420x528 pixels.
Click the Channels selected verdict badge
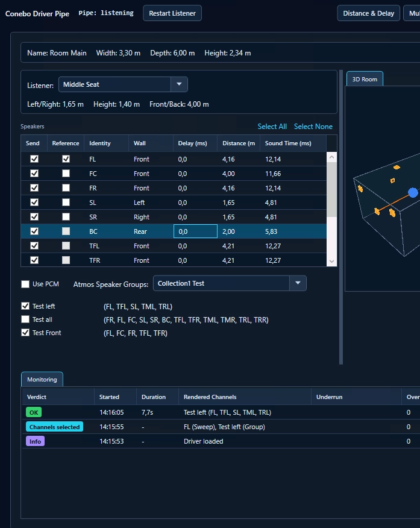(54, 427)
